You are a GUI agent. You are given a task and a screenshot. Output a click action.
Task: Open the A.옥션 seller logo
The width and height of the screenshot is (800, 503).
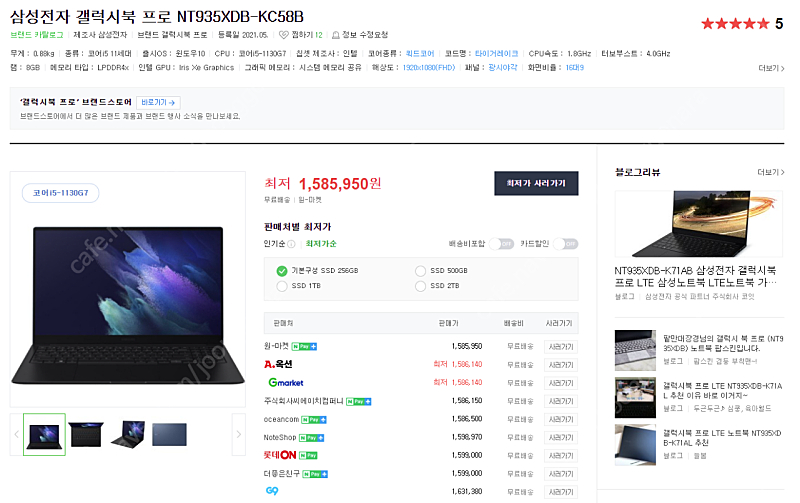point(278,364)
